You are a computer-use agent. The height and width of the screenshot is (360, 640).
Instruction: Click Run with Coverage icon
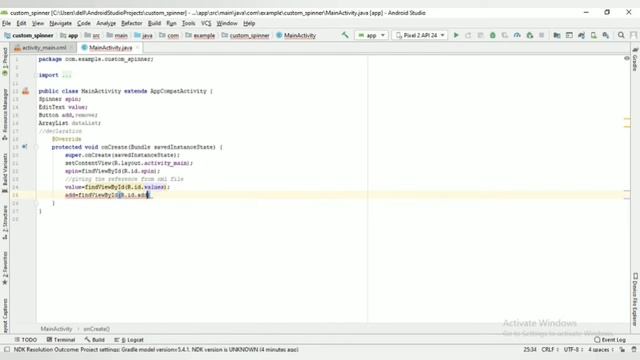coord(505,36)
